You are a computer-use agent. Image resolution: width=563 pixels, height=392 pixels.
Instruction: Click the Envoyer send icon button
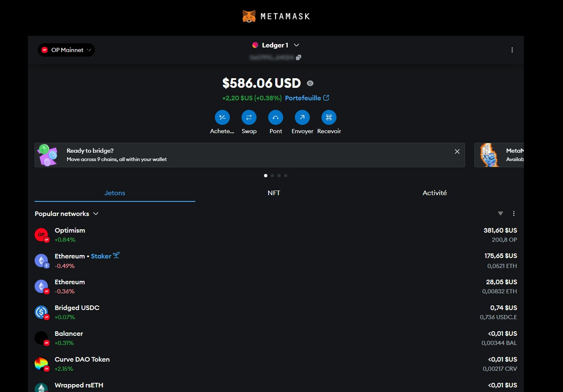(302, 117)
